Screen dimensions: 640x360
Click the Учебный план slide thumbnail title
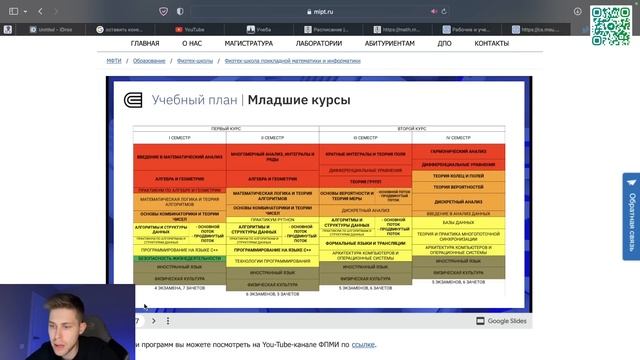[251, 100]
